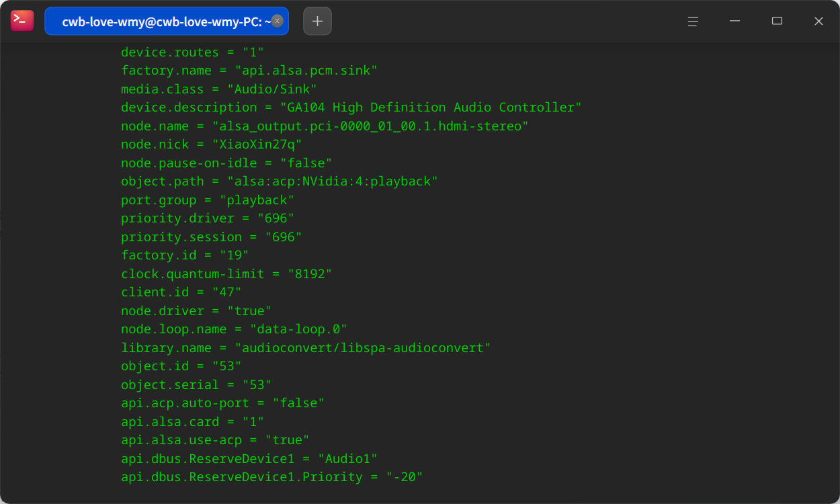
Task: Click the line factory.id = "19"
Action: click(185, 255)
